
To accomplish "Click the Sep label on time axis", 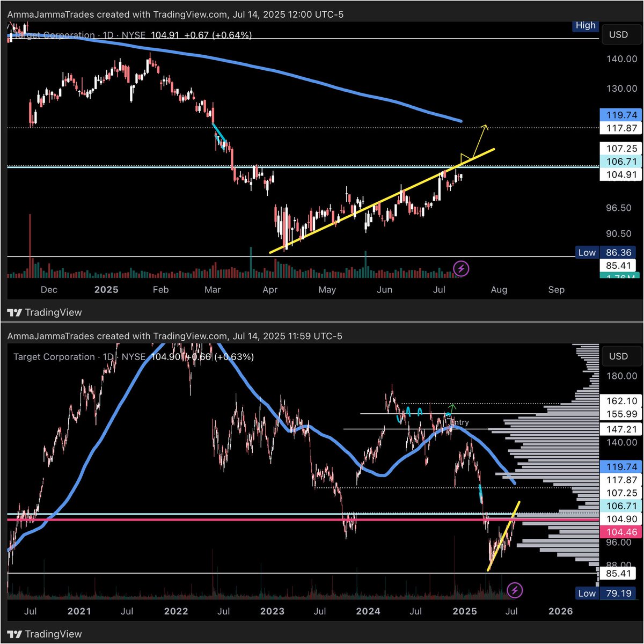I will (x=556, y=290).
